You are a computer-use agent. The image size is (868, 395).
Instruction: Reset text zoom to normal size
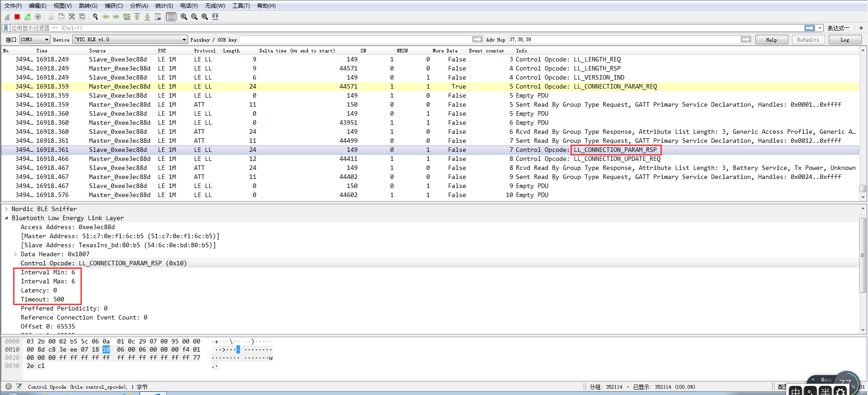[x=205, y=17]
